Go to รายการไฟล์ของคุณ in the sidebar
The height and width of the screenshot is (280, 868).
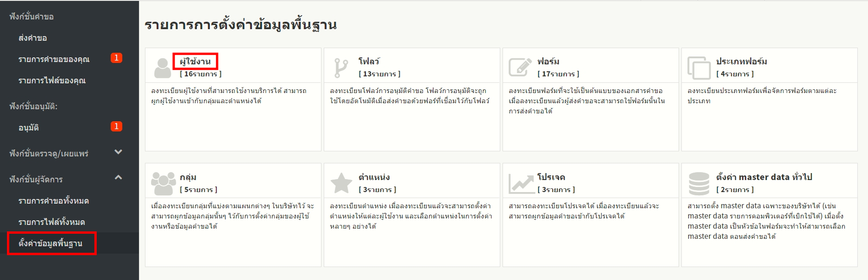pyautogui.click(x=52, y=81)
